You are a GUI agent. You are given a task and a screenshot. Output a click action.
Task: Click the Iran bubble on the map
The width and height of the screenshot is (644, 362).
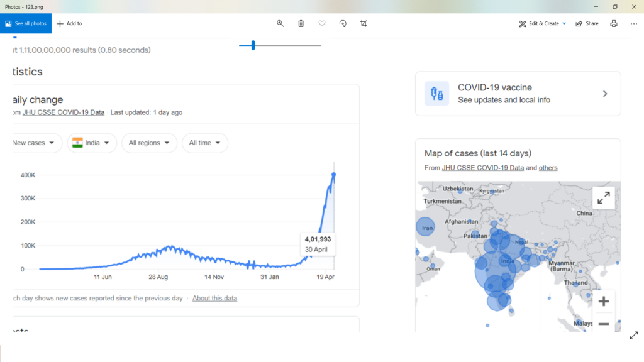[426, 227]
